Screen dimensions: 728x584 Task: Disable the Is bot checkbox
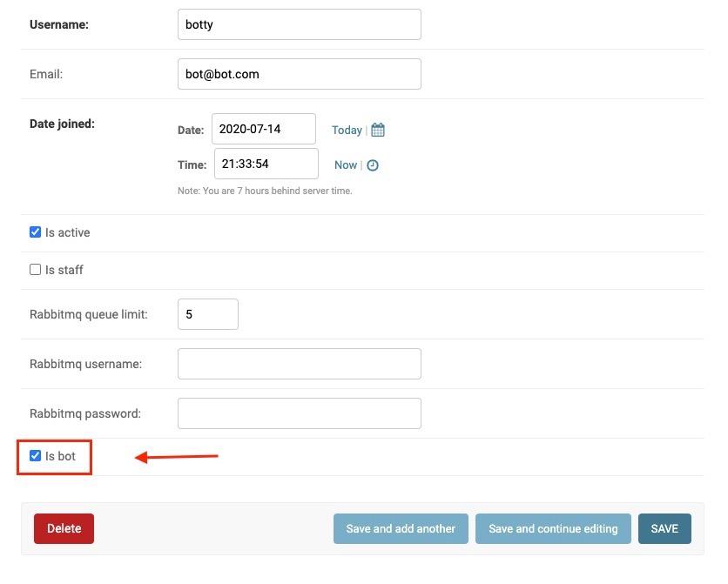tap(35, 455)
